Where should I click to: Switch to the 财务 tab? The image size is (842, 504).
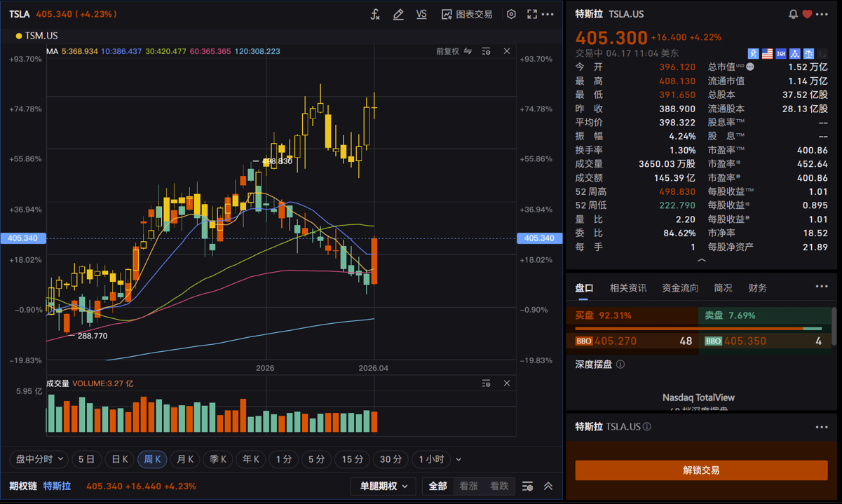point(757,288)
